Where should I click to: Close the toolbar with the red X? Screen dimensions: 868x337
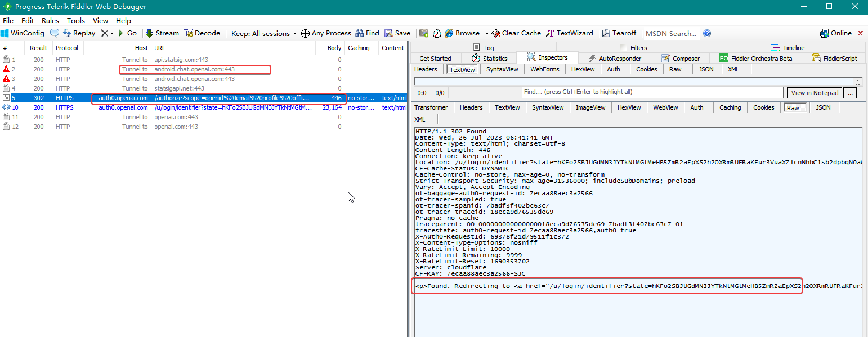tap(860, 33)
